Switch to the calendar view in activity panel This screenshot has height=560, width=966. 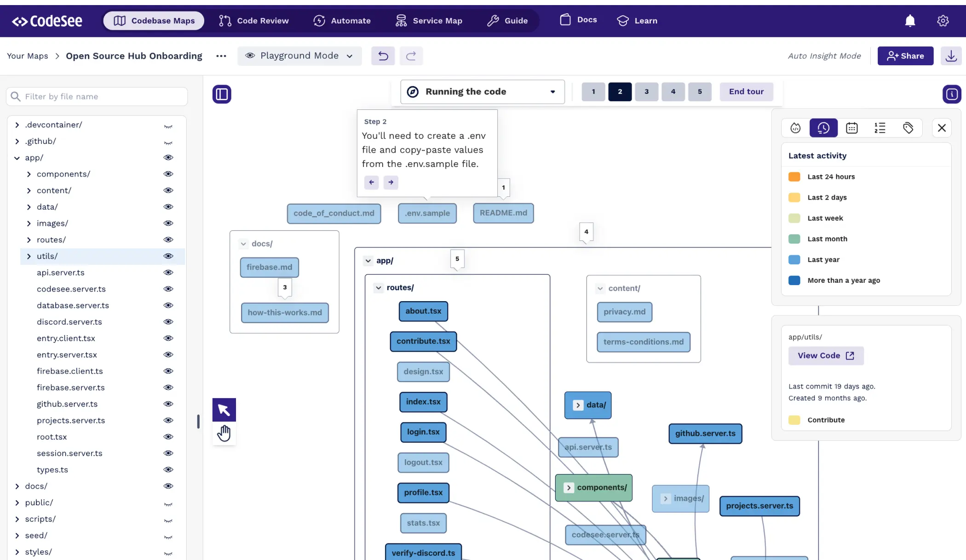coord(852,128)
